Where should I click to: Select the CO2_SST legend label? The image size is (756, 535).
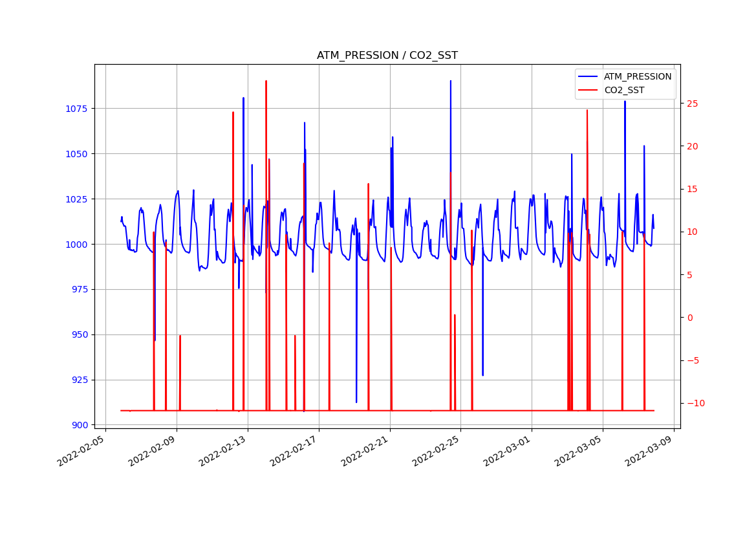623,91
